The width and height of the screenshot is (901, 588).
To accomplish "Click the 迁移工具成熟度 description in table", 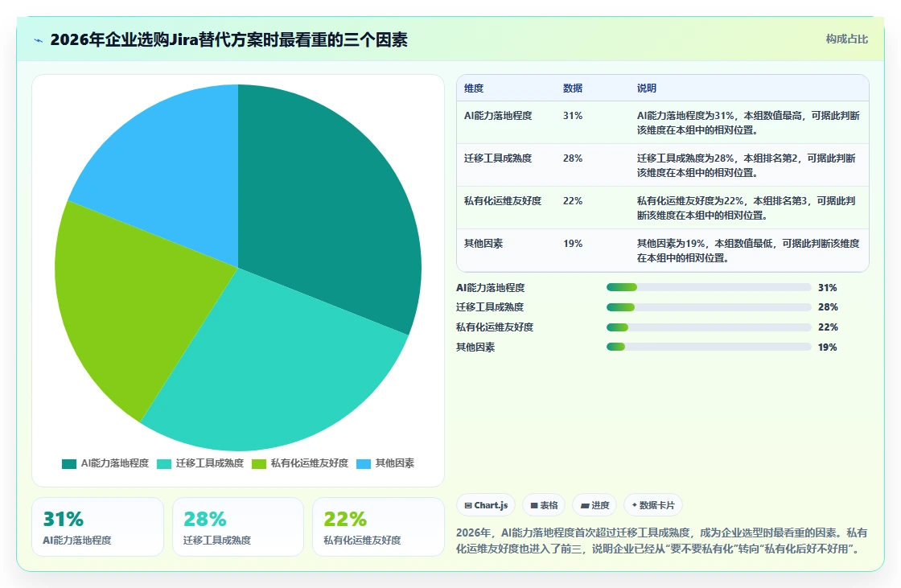I will [x=746, y=165].
